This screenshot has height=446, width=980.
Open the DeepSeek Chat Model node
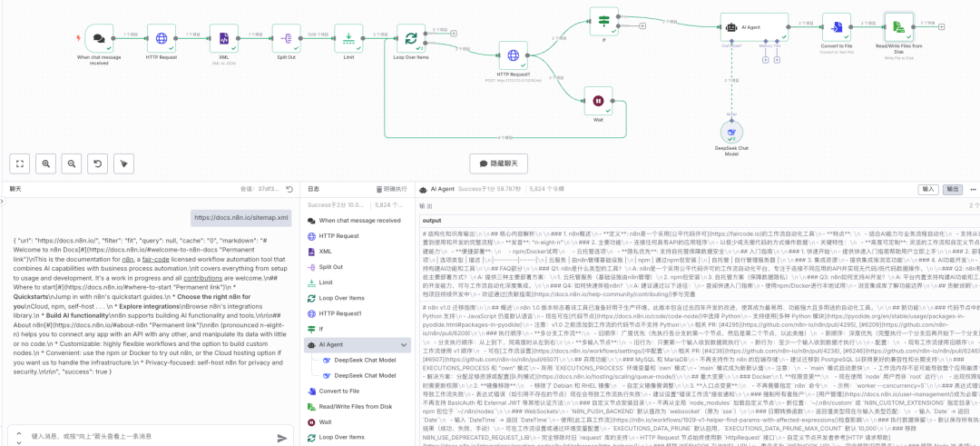tap(731, 131)
